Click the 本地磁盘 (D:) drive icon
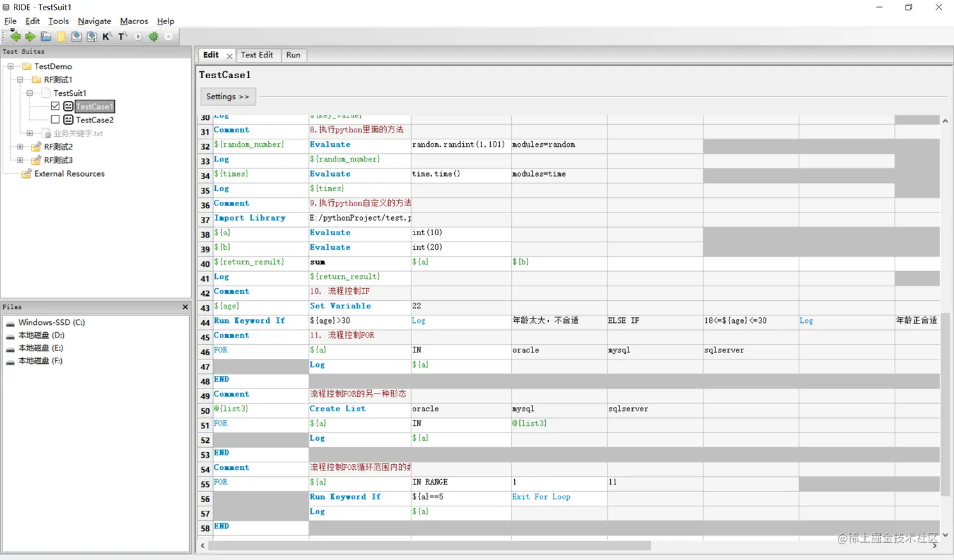 10,336
